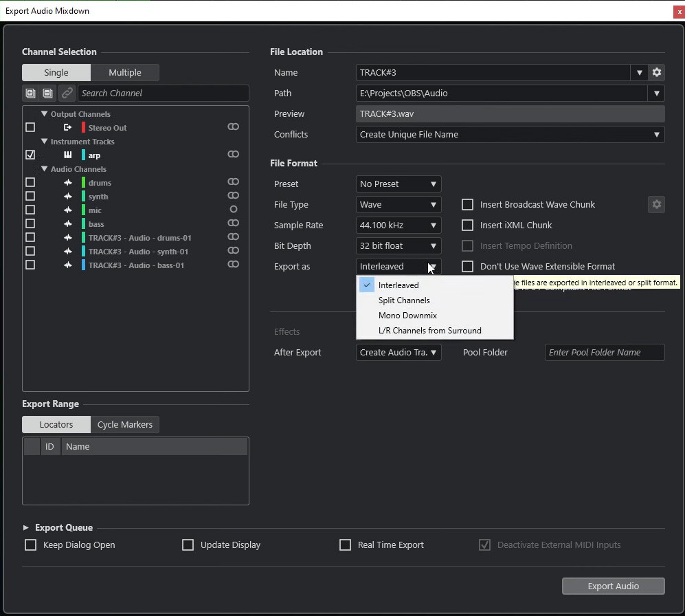Click the Stereo Out output routing icon
Screen dimensions: 685x616
[68, 128]
